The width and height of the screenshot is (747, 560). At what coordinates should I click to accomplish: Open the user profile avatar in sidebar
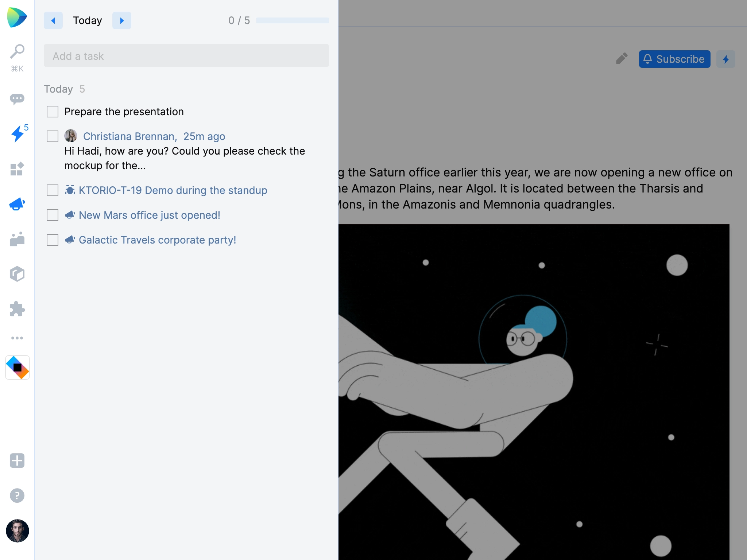coord(18,531)
